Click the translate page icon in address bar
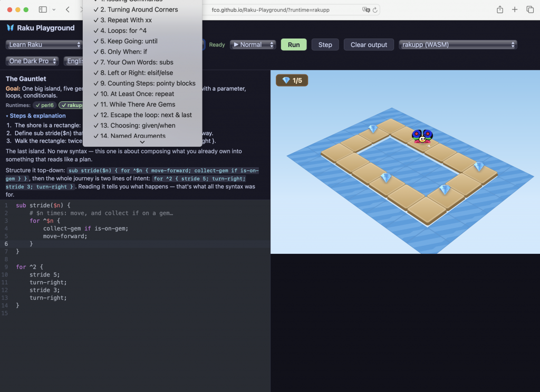Viewport: 540px width, 392px height. [366, 9]
